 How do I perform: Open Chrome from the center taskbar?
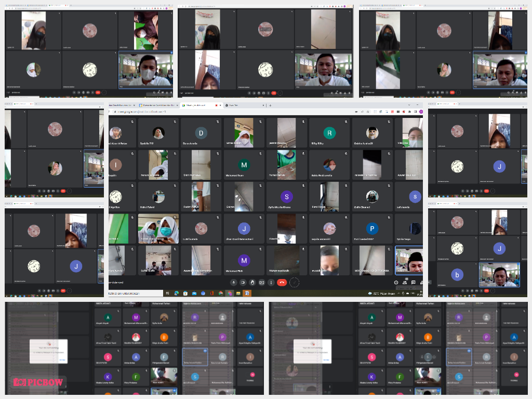230,293
